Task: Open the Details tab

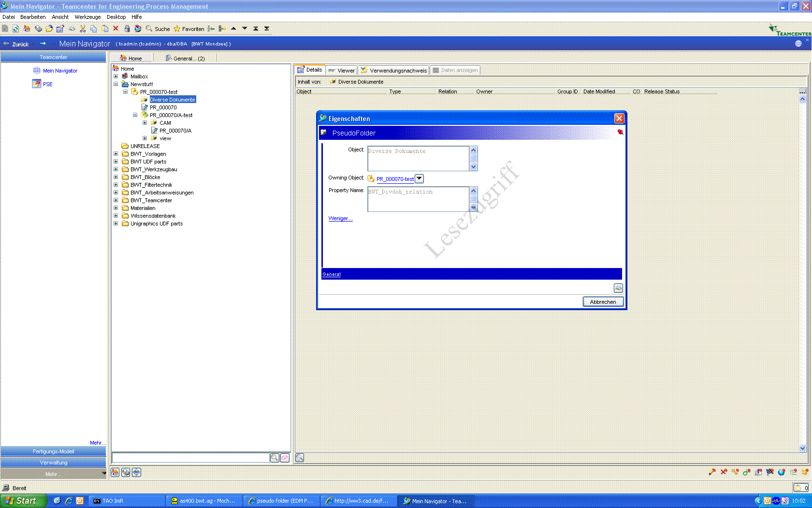Action: pyautogui.click(x=310, y=70)
